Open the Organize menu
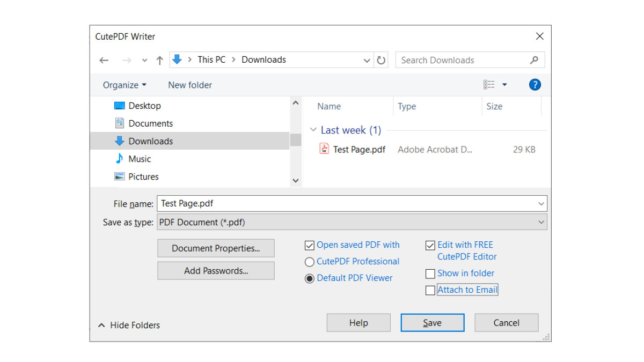The width and height of the screenshot is (644, 362). coord(124,84)
